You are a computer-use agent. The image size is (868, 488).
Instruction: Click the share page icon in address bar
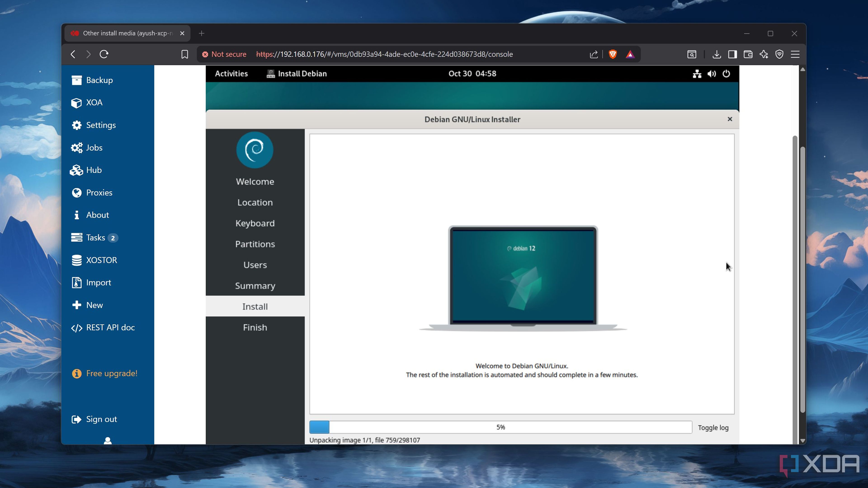click(594, 54)
